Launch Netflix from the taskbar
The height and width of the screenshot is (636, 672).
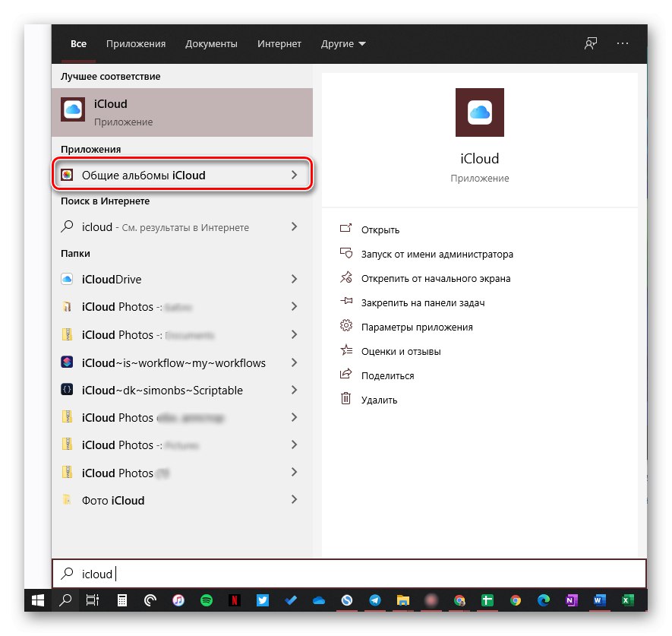235,600
